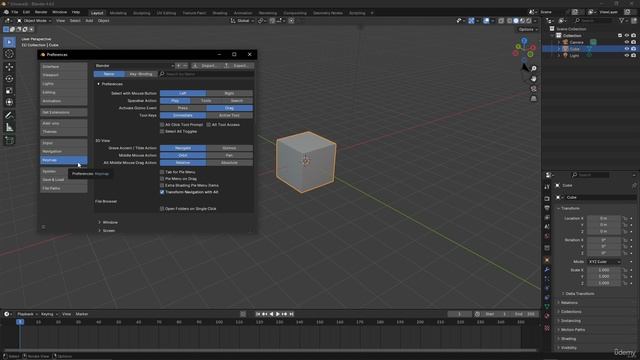This screenshot has height=360, width=640.
Task: Toggle camera view icon in viewport
Action: 533,89
